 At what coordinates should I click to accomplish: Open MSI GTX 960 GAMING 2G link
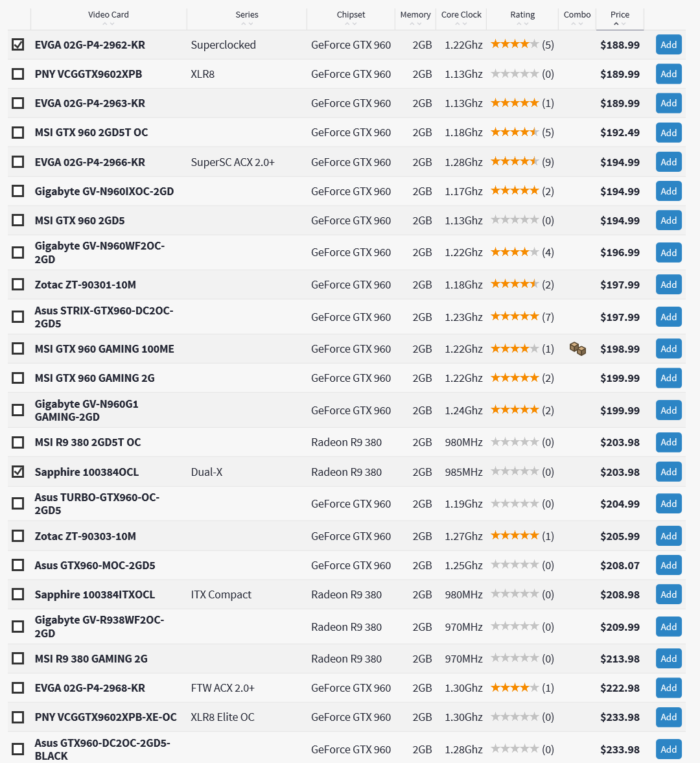[95, 378]
